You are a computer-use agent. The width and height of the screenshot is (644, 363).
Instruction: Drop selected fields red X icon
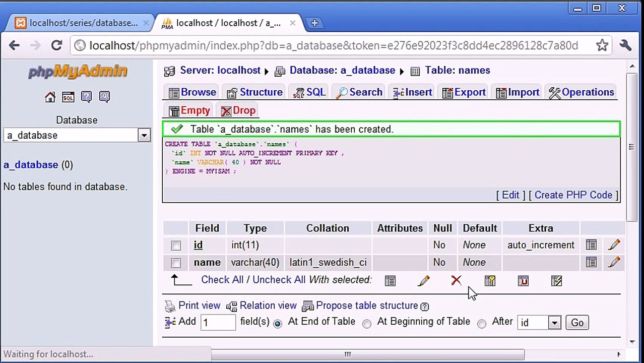456,280
